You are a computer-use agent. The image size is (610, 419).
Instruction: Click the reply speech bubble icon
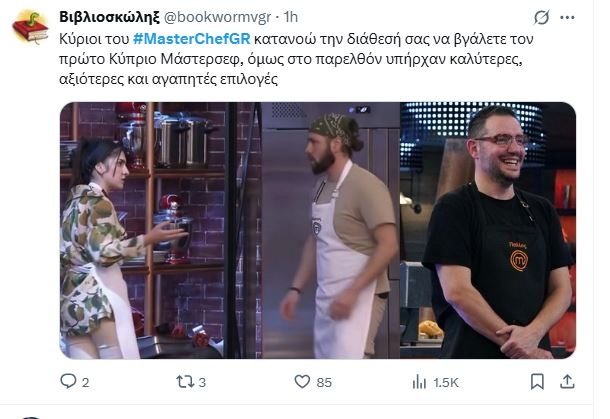click(x=68, y=381)
